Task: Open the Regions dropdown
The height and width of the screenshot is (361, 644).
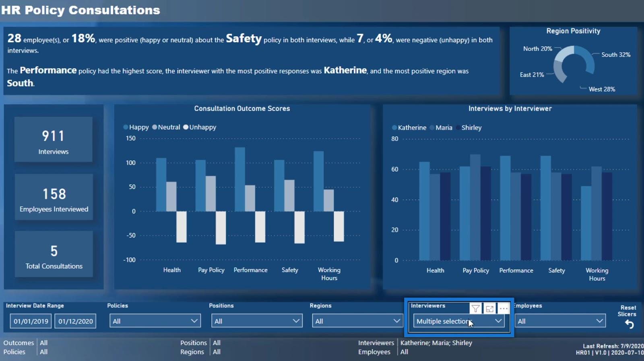Action: (357, 321)
